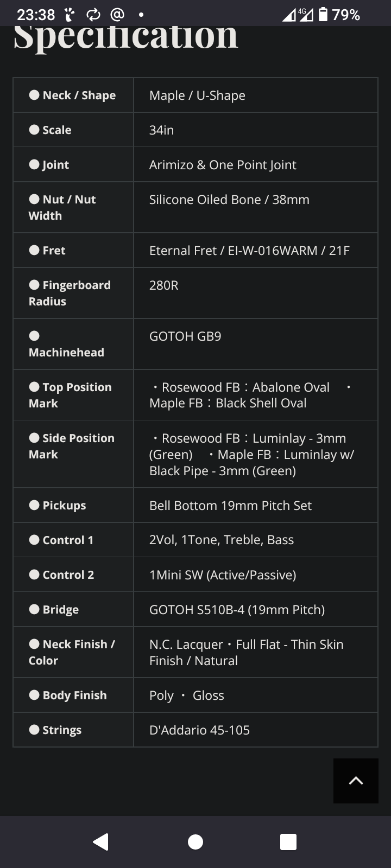This screenshot has width=391, height=868.
Task: Tap the Specification heading
Action: click(x=125, y=37)
